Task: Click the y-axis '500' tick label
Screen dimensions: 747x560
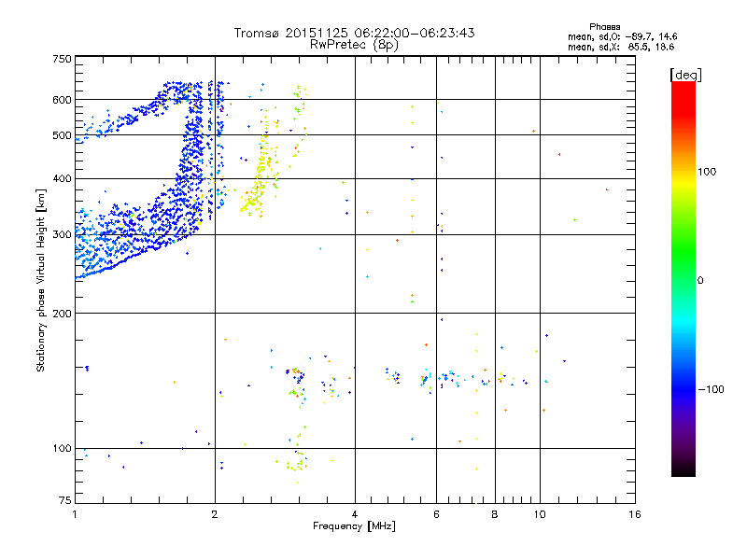Action: 62,135
